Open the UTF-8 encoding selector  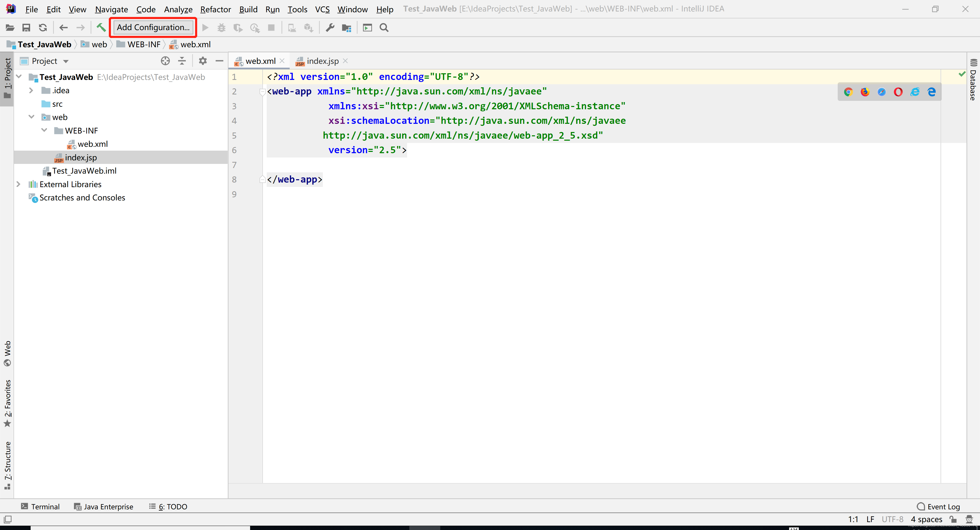click(x=892, y=519)
